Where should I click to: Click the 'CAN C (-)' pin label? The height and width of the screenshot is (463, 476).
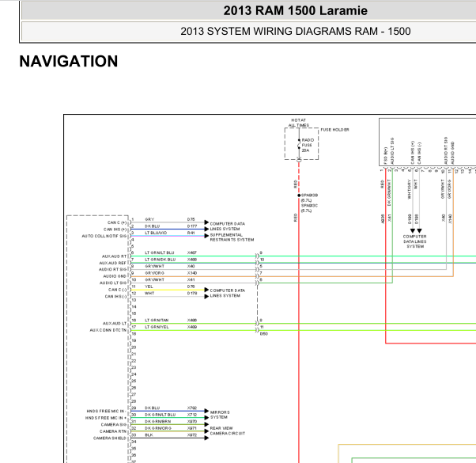pyautogui.click(x=118, y=290)
